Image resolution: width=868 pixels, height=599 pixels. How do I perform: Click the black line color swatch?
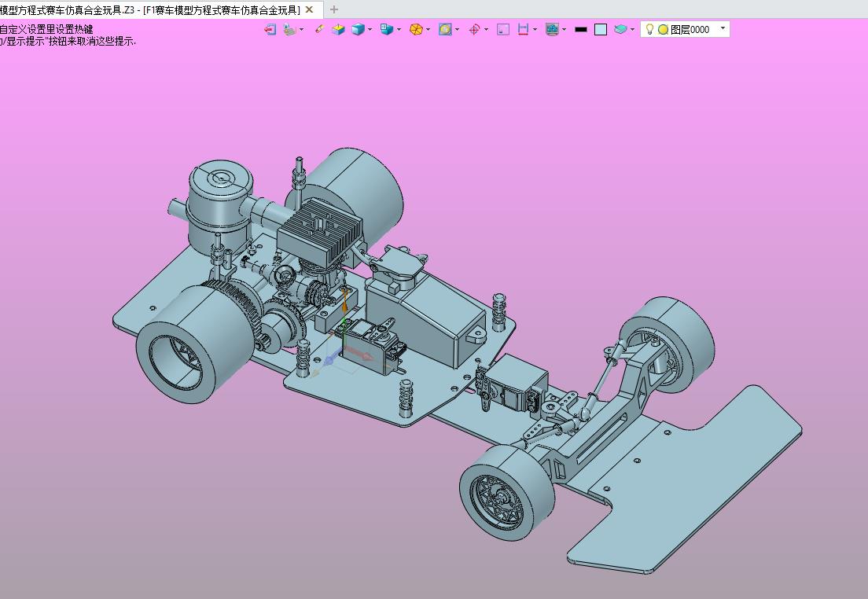point(581,29)
